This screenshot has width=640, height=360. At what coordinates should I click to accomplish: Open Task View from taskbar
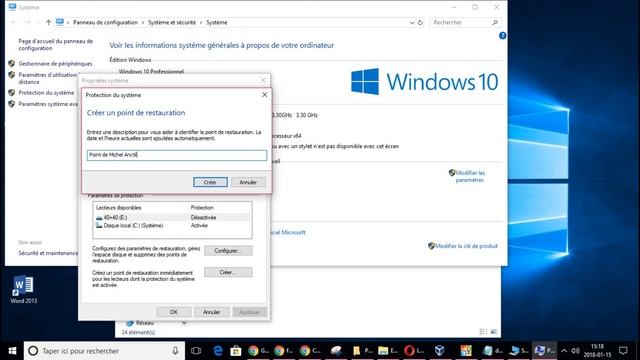[x=196, y=351]
